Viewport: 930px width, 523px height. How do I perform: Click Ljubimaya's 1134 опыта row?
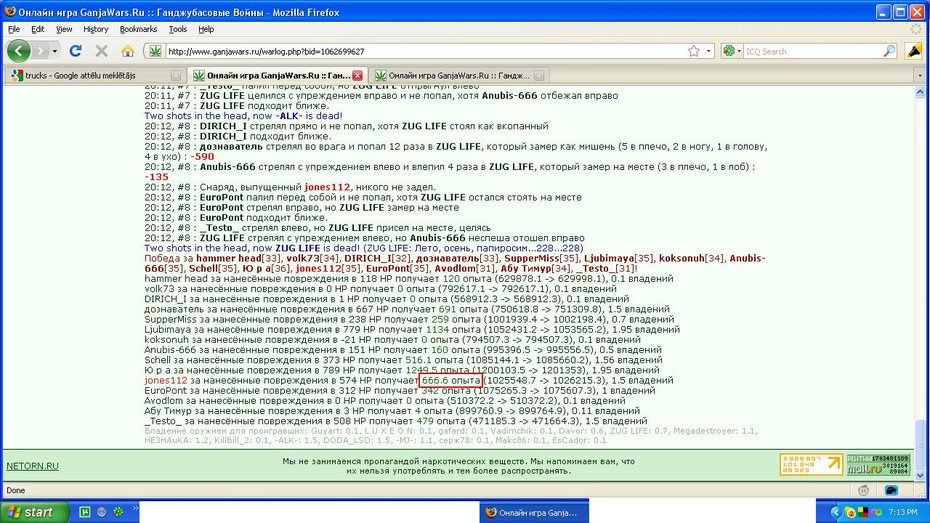[412, 330]
